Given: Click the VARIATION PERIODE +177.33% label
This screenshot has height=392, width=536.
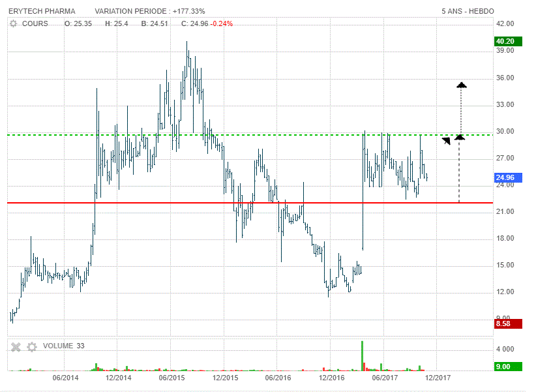Looking at the screenshot, I should click(x=150, y=11).
